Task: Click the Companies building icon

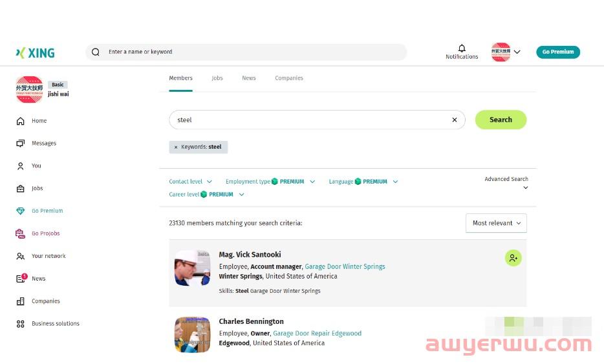Action: [x=21, y=301]
